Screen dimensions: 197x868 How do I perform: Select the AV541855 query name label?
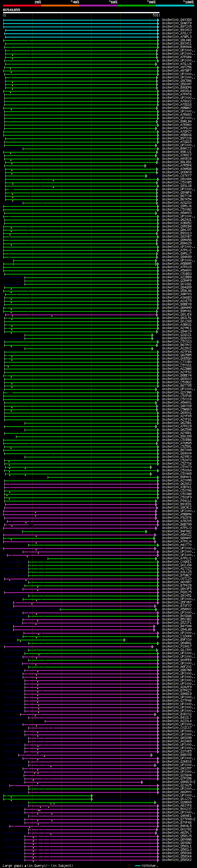[x=11, y=10]
